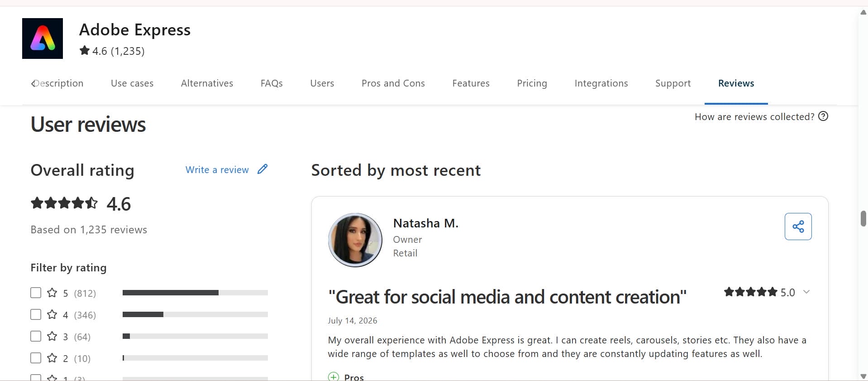Switch to the Use cases tab
Viewport: 868px width, 381px height.
(132, 83)
